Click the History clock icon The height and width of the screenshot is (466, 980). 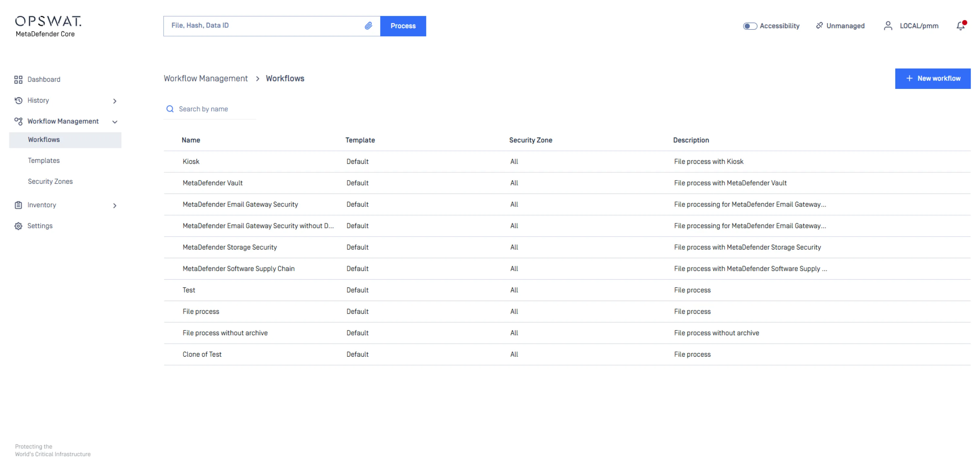18,100
